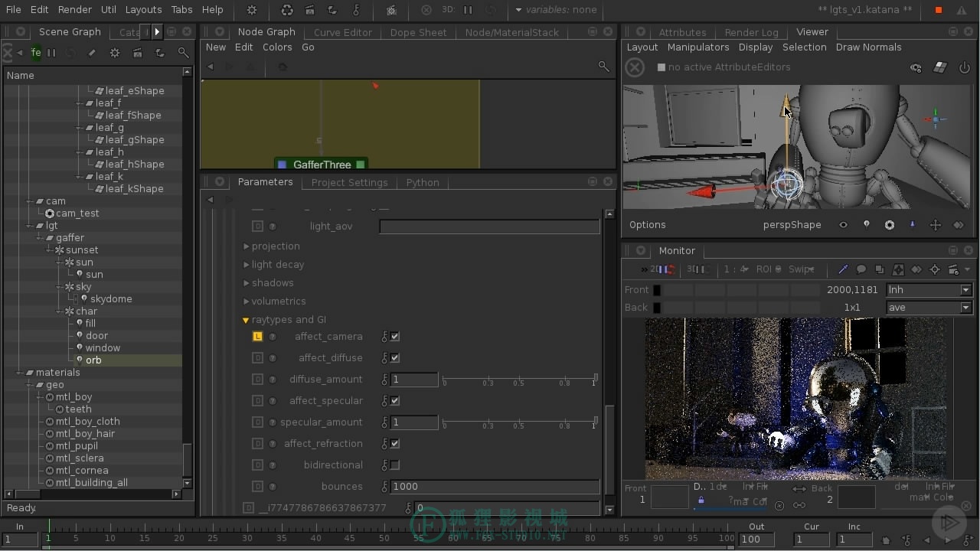Expand the shadows parameter group

247,283
